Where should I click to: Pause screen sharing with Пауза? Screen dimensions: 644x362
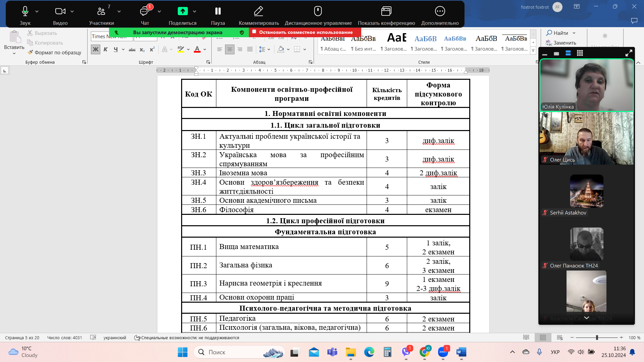[x=218, y=15]
